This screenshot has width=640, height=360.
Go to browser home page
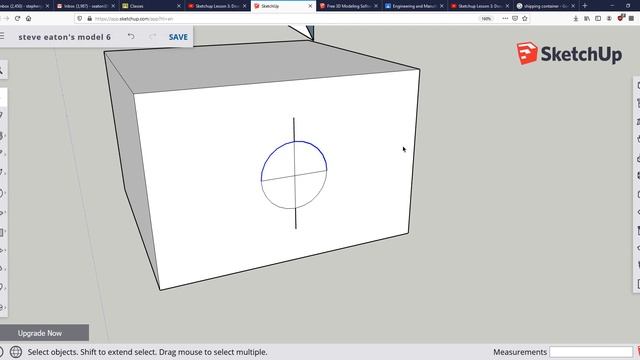pyautogui.click(x=29, y=18)
